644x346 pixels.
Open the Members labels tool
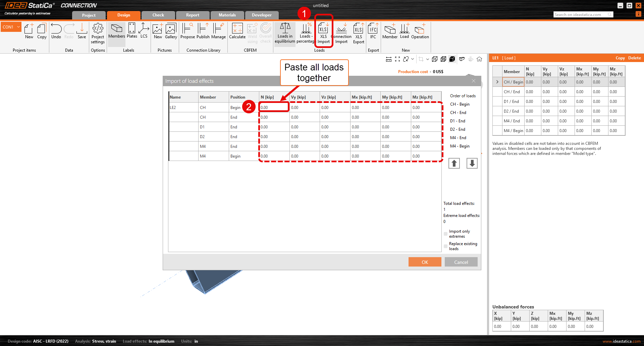[116, 32]
